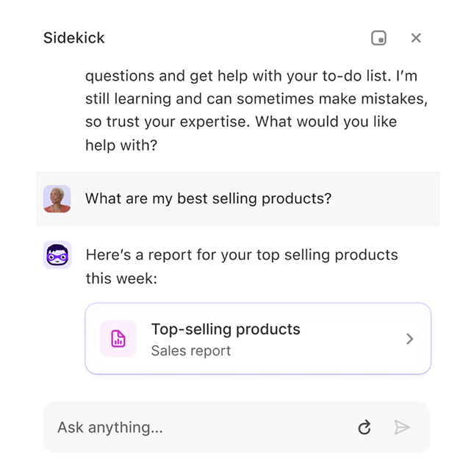Click the Sidekick bot avatar with glasses

(x=57, y=255)
